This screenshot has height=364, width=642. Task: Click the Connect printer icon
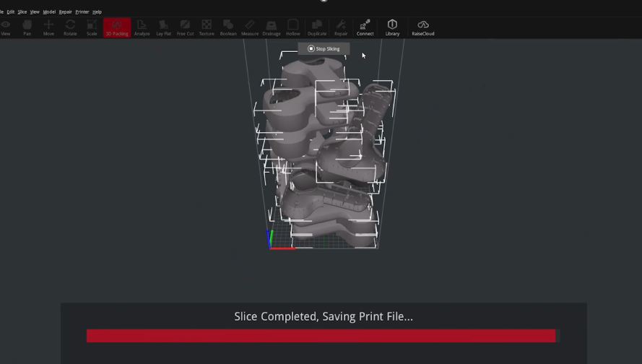click(365, 28)
